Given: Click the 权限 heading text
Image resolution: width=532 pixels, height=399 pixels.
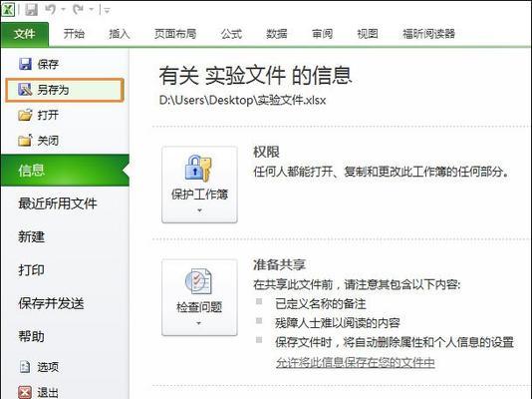Looking at the screenshot, I should (266, 153).
